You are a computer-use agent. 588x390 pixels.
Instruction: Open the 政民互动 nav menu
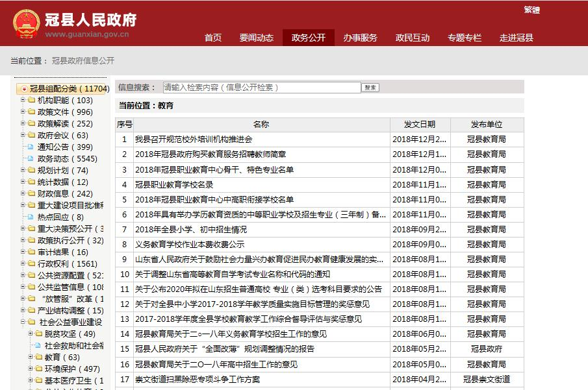(x=413, y=38)
